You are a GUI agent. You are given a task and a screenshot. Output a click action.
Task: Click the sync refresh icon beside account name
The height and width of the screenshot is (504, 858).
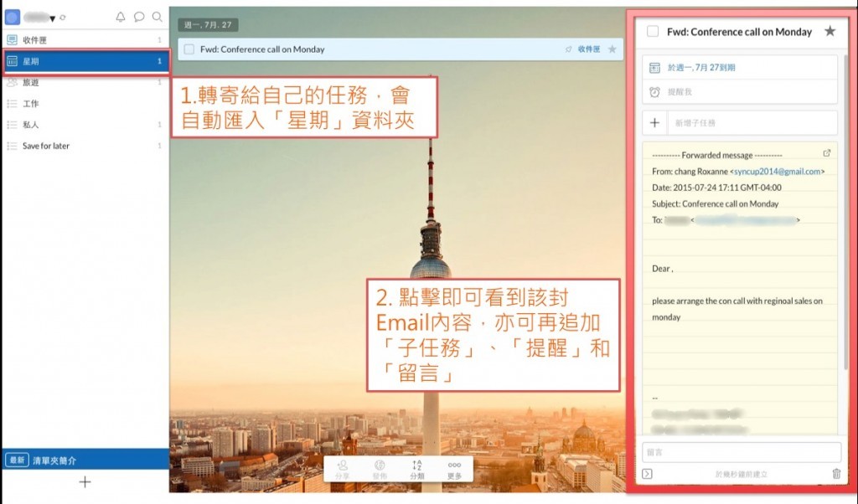(62, 18)
